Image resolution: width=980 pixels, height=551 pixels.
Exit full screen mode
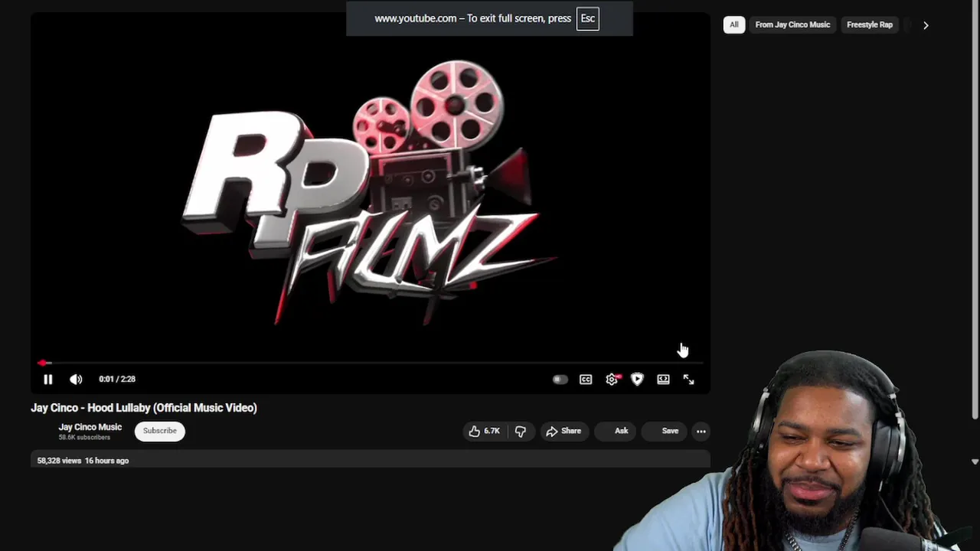tap(688, 380)
